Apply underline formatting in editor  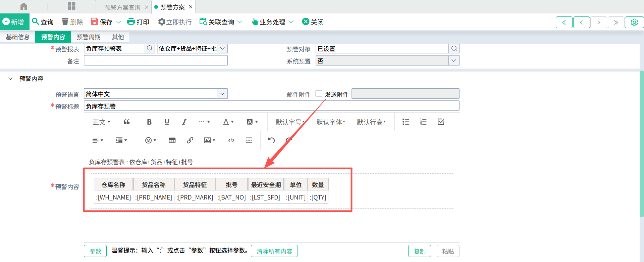pos(167,122)
